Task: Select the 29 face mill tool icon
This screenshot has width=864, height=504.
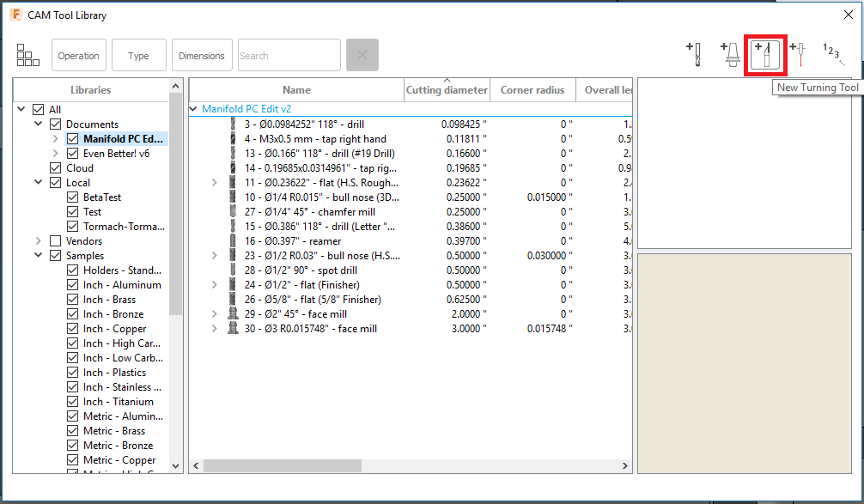Action: [x=233, y=314]
